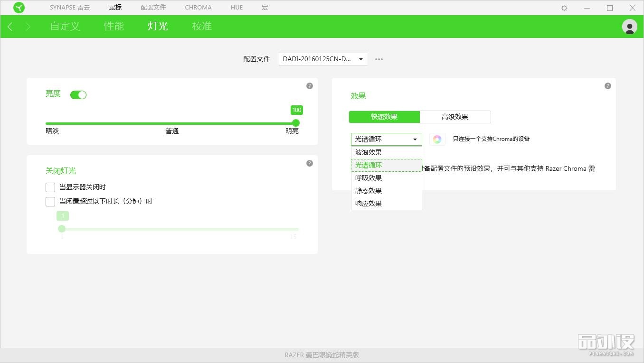Image resolution: width=644 pixels, height=363 pixels.
Task: Open the CHROMA menu item
Action: 198,8
